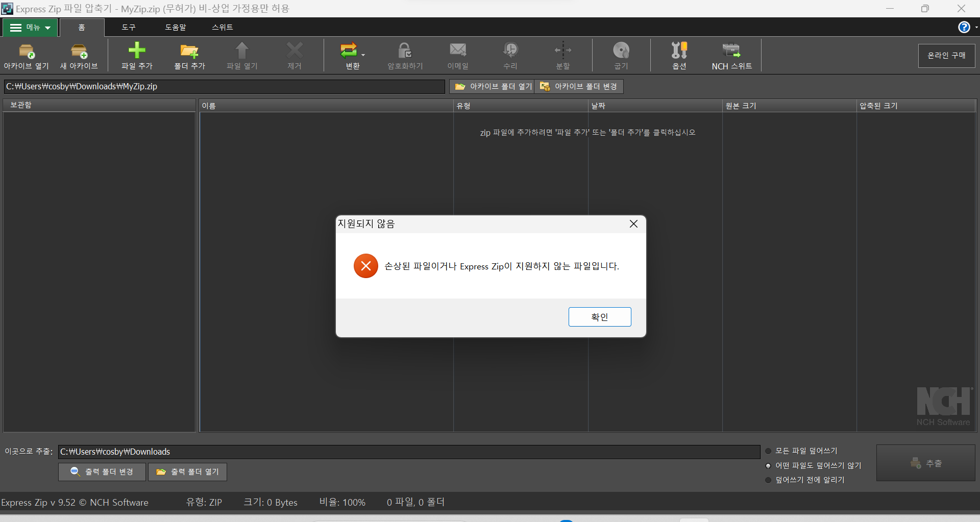Click 'Express Zip v 9.52 © NCH Software' status text
The width and height of the screenshot is (980, 522).
coord(75,503)
